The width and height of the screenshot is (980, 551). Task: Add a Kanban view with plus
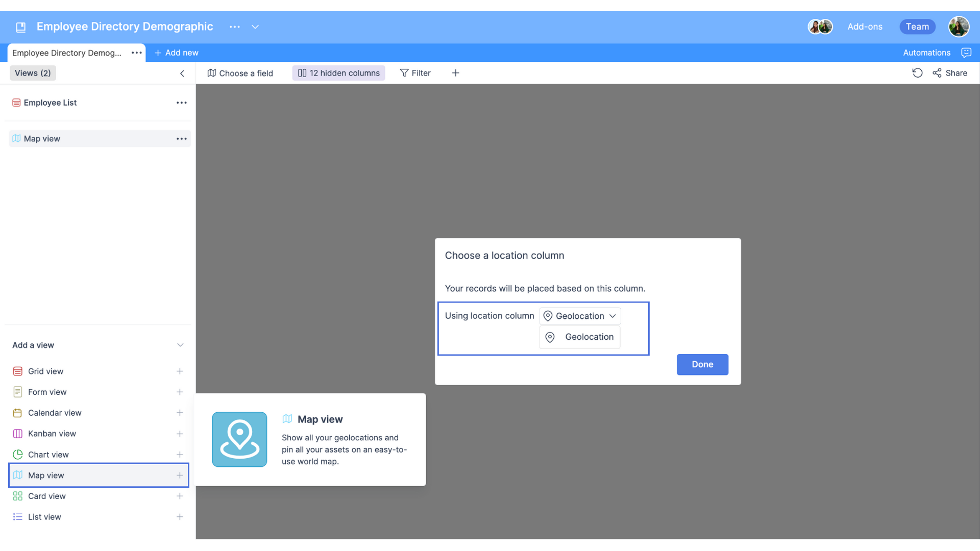pyautogui.click(x=180, y=434)
